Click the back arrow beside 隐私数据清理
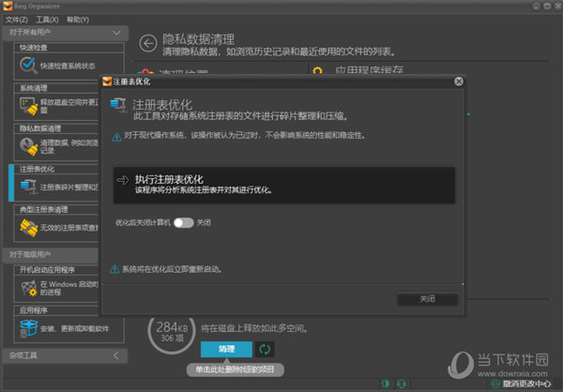Viewport: 563px width, 392px height. coord(147,42)
